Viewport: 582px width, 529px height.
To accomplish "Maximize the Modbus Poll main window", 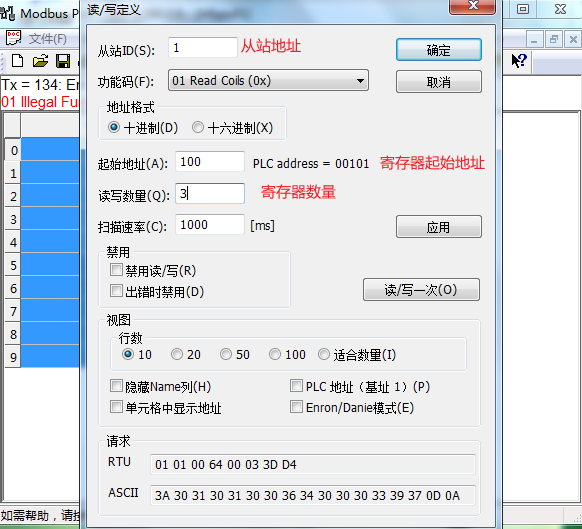I will point(523,9).
